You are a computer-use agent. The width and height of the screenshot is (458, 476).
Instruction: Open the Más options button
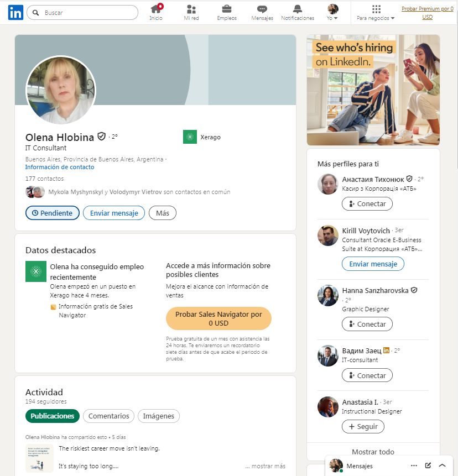click(x=163, y=213)
